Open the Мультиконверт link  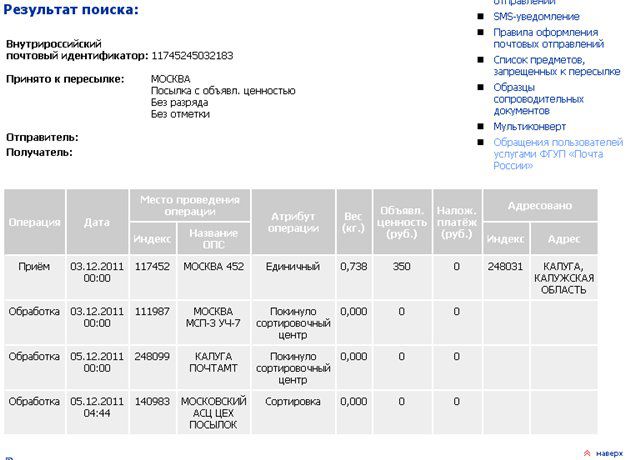point(529,127)
